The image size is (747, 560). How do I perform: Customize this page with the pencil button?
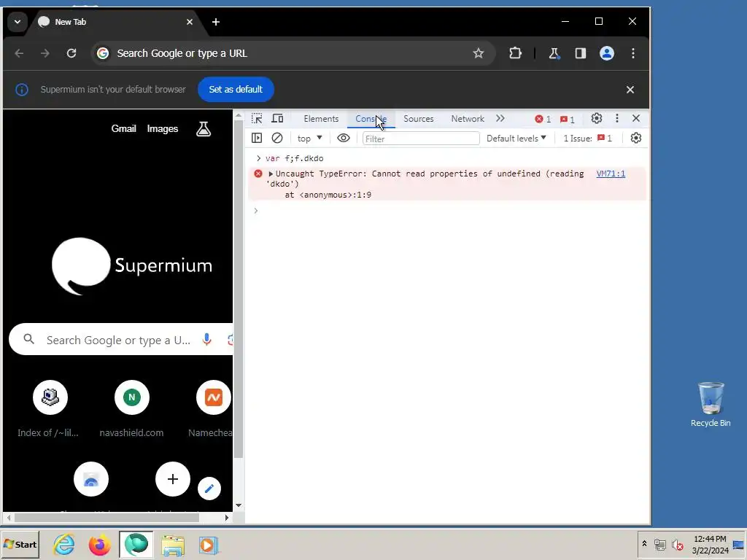click(x=209, y=489)
